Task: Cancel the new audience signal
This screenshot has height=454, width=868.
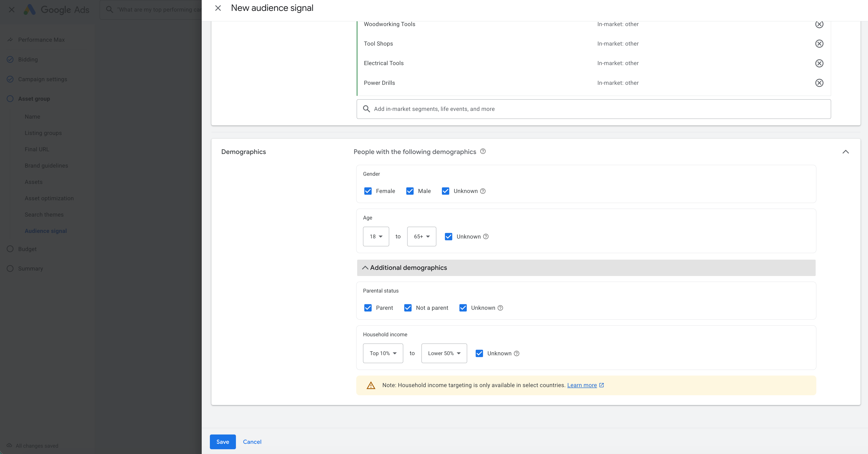Action: (252, 442)
